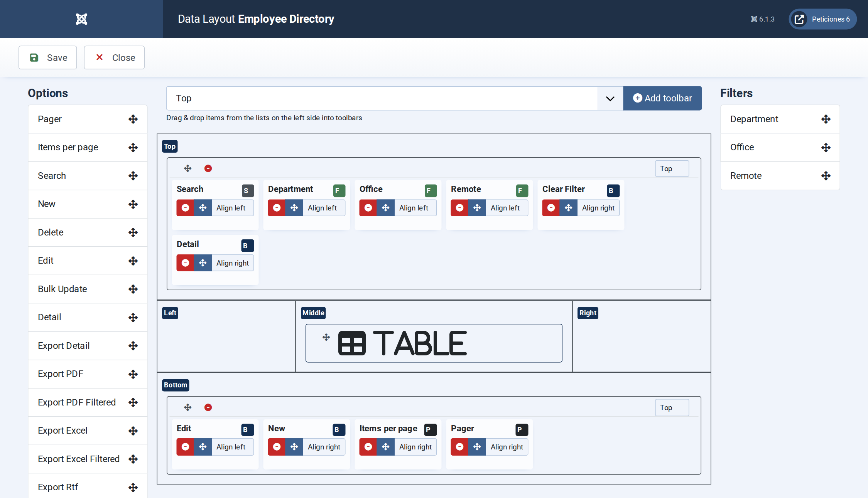
Task: Click move handle of Detail toolbar item
Action: tap(203, 263)
